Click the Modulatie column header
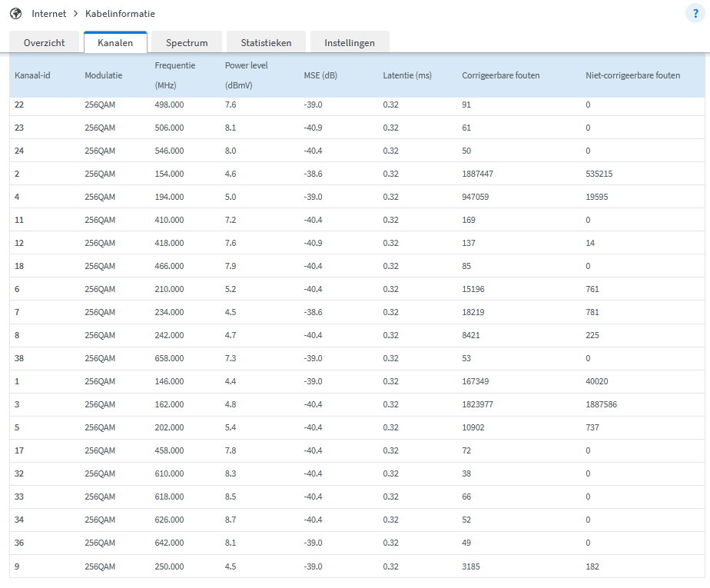Viewport: 710px width, 588px height. pyautogui.click(x=103, y=75)
